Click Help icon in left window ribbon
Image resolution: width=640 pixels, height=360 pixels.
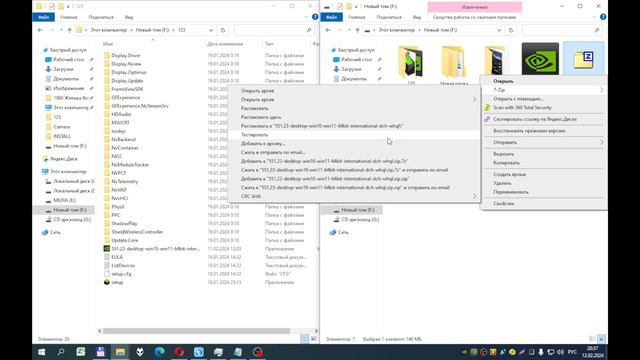(x=315, y=17)
